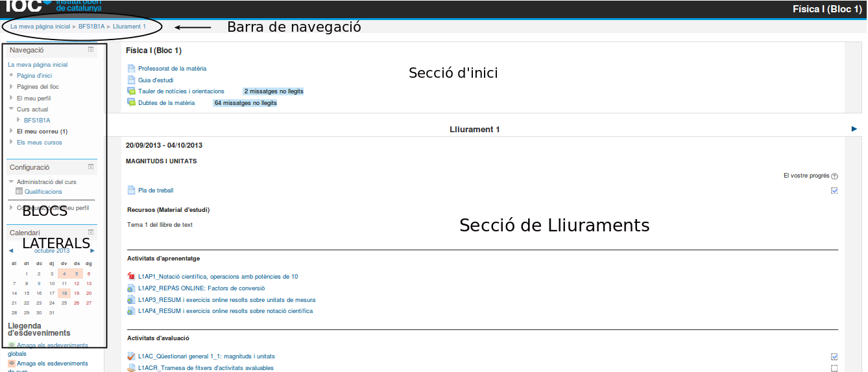
Task: Collapse the Curs actual navigation node
Action: [11, 110]
